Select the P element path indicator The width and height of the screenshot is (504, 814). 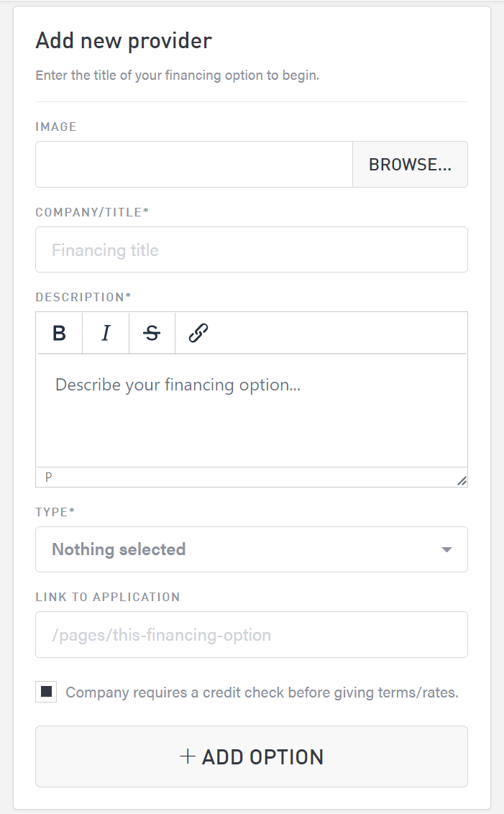[49, 477]
